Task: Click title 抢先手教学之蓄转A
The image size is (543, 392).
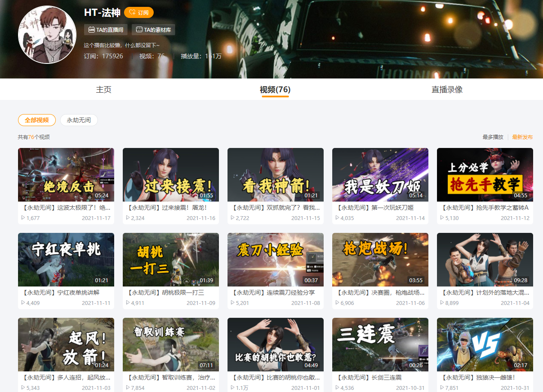Action: tap(484, 208)
